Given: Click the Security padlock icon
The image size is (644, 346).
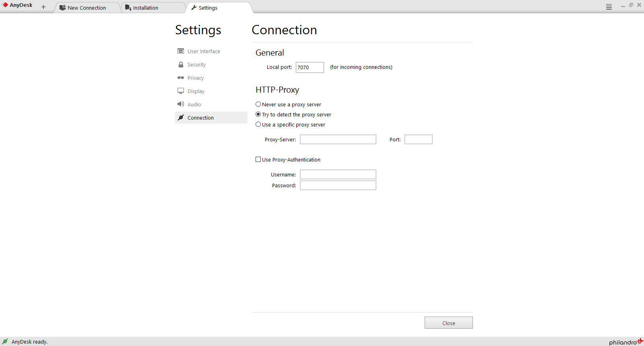Looking at the screenshot, I should (181, 64).
